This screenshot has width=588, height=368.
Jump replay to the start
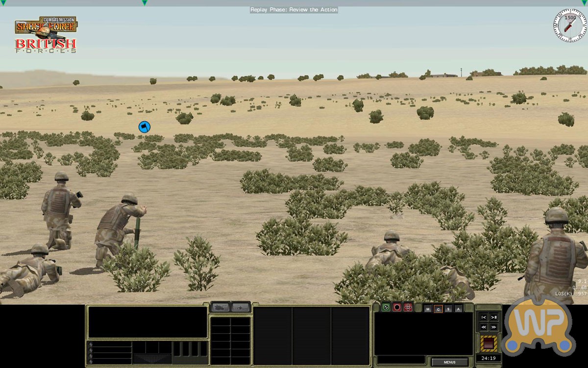click(x=483, y=317)
